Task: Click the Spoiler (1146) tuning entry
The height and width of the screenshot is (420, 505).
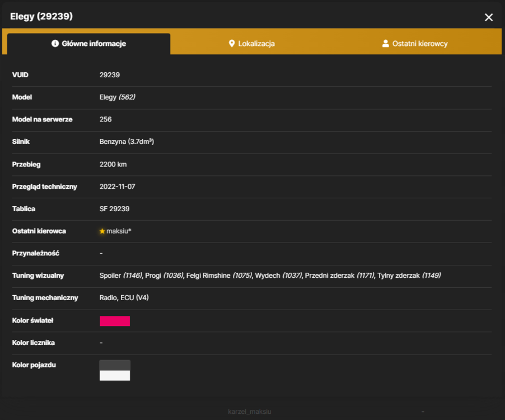Action: click(x=121, y=276)
